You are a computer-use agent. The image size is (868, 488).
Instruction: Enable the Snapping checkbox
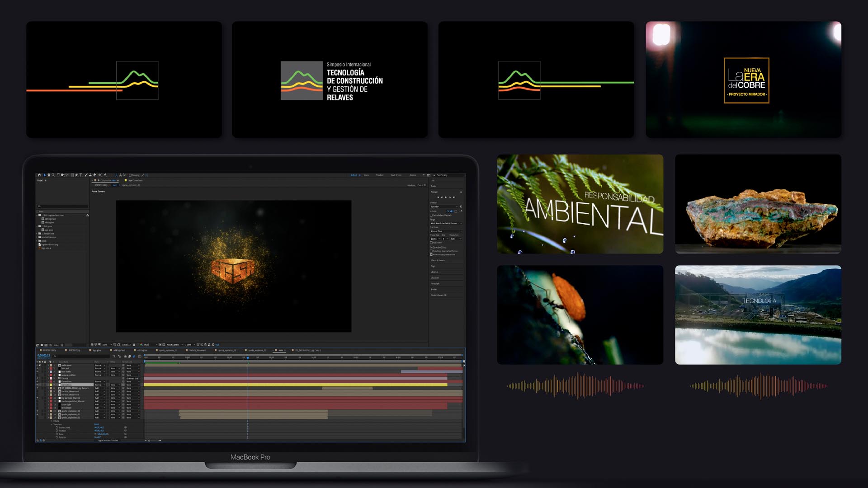pos(130,175)
